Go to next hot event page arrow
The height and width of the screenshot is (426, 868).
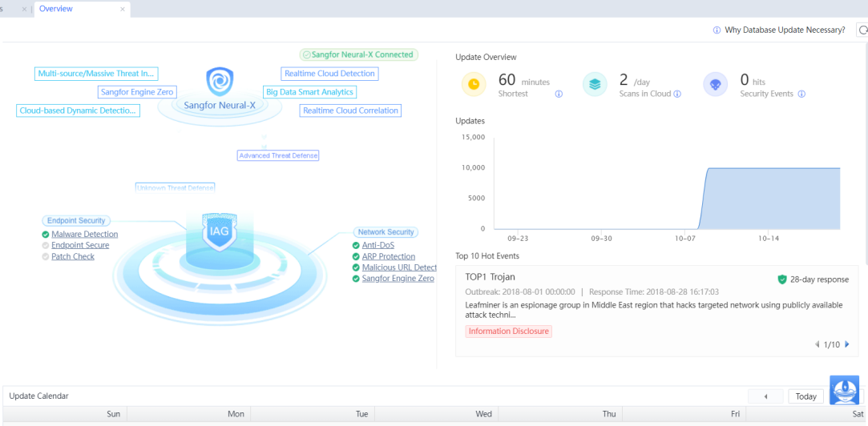tap(847, 344)
